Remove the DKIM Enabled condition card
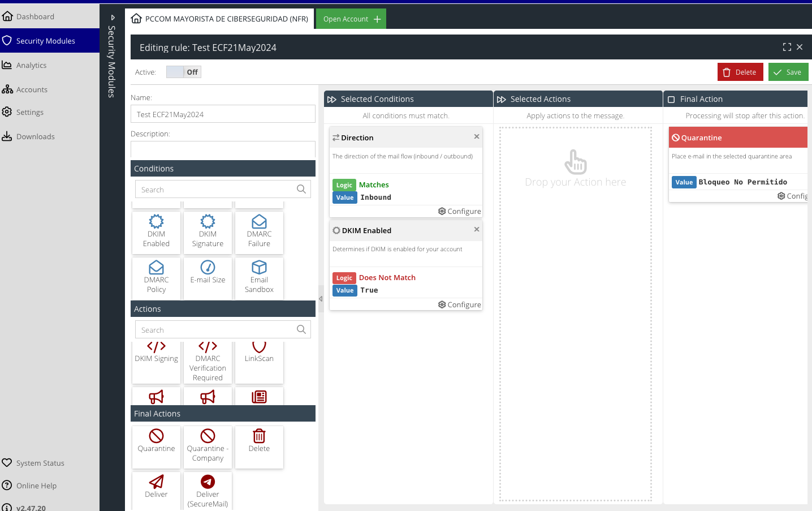 pos(477,229)
